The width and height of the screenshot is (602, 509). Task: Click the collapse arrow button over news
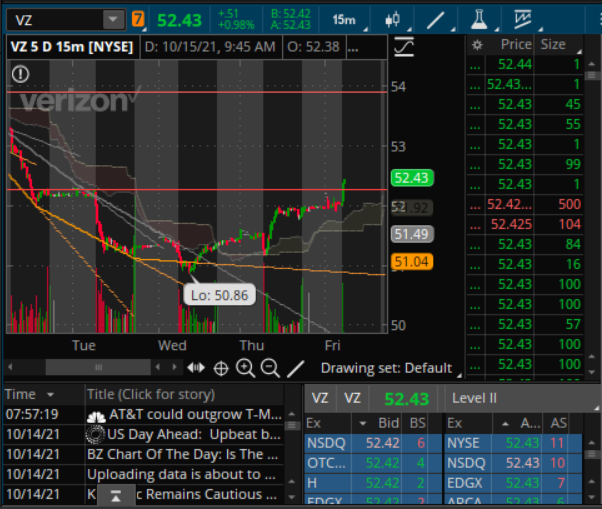[x=116, y=496]
